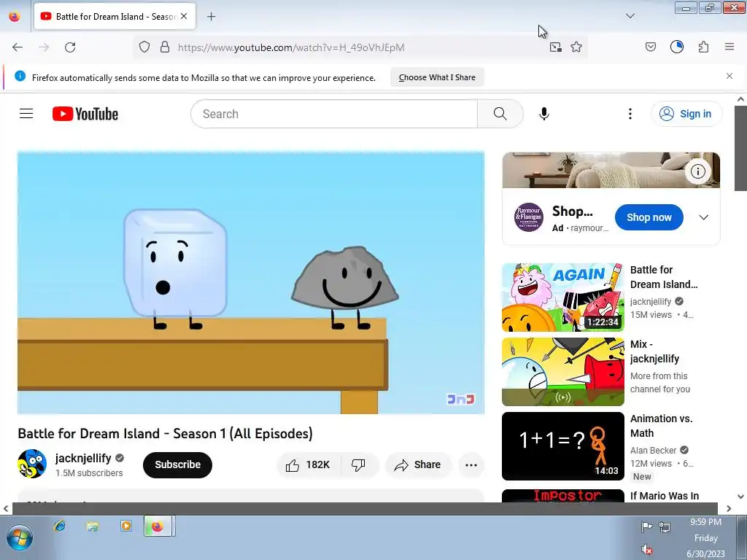This screenshot has width=747, height=560.
Task: Open Windows Explorer from taskbar
Action: tap(93, 526)
